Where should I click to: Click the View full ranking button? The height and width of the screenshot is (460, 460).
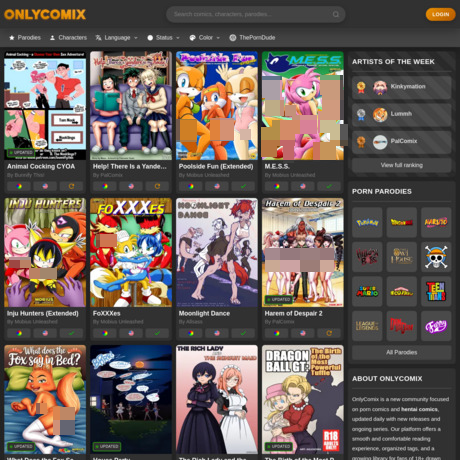402,165
